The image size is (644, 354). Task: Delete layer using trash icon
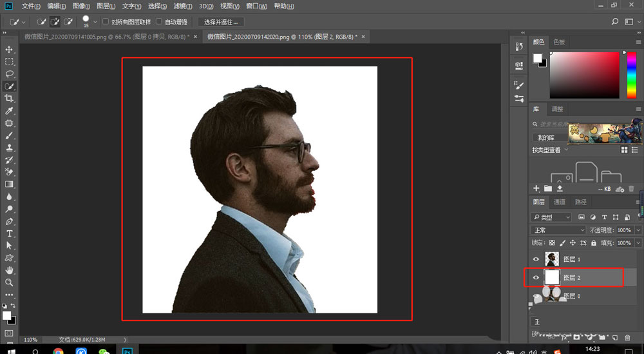click(627, 337)
